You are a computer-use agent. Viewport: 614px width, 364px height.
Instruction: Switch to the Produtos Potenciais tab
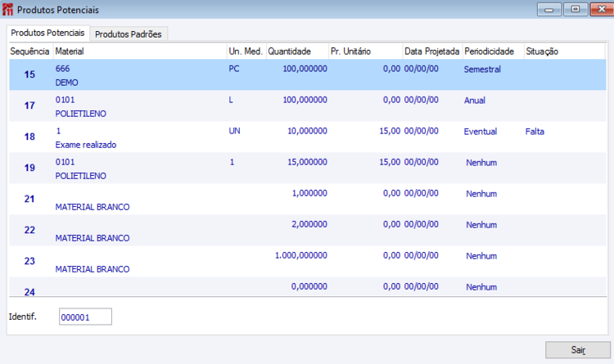(47, 33)
